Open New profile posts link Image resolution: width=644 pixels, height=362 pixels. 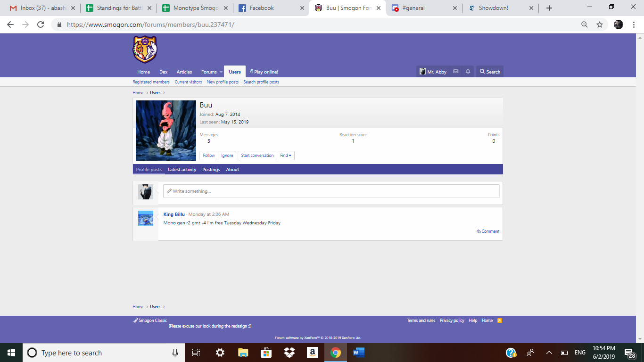[223, 82]
